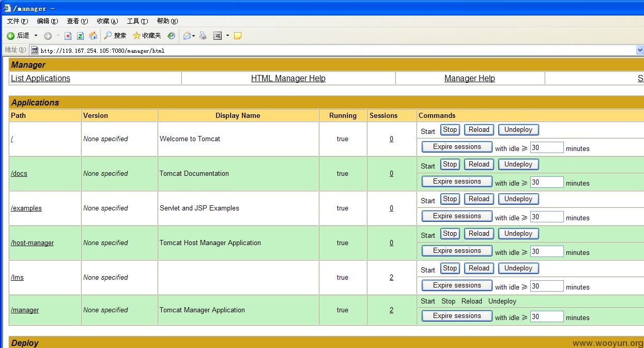Click idle minutes field for /examples row
The width and height of the screenshot is (644, 348).
tap(547, 217)
